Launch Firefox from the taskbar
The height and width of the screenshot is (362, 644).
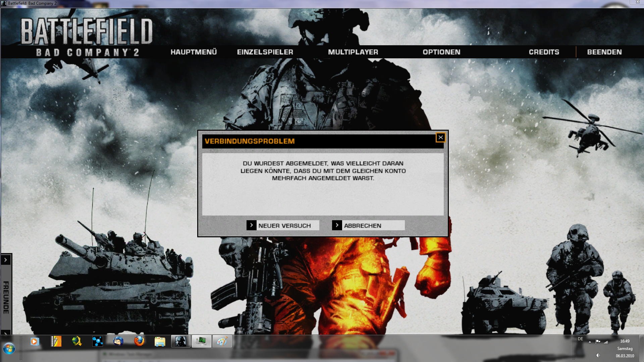click(x=139, y=342)
